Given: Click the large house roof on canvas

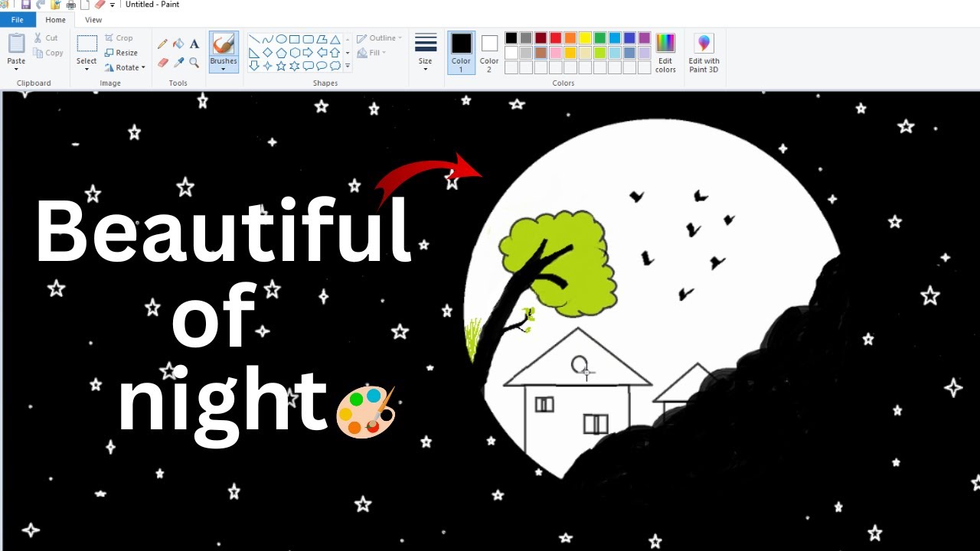Looking at the screenshot, I should pos(578,358).
